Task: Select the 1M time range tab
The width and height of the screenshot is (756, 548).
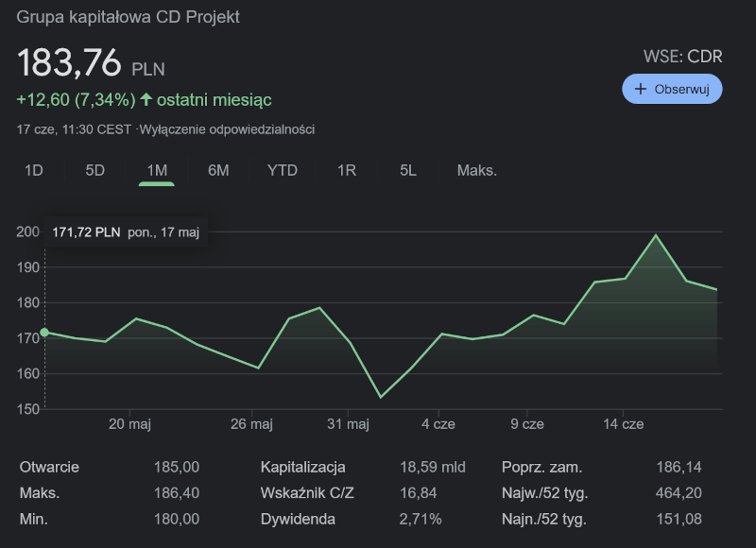Action: tap(157, 170)
